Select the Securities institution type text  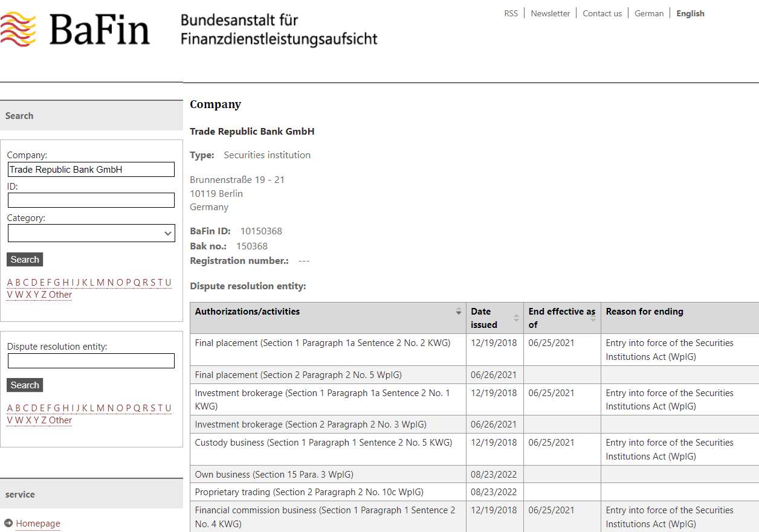267,155
